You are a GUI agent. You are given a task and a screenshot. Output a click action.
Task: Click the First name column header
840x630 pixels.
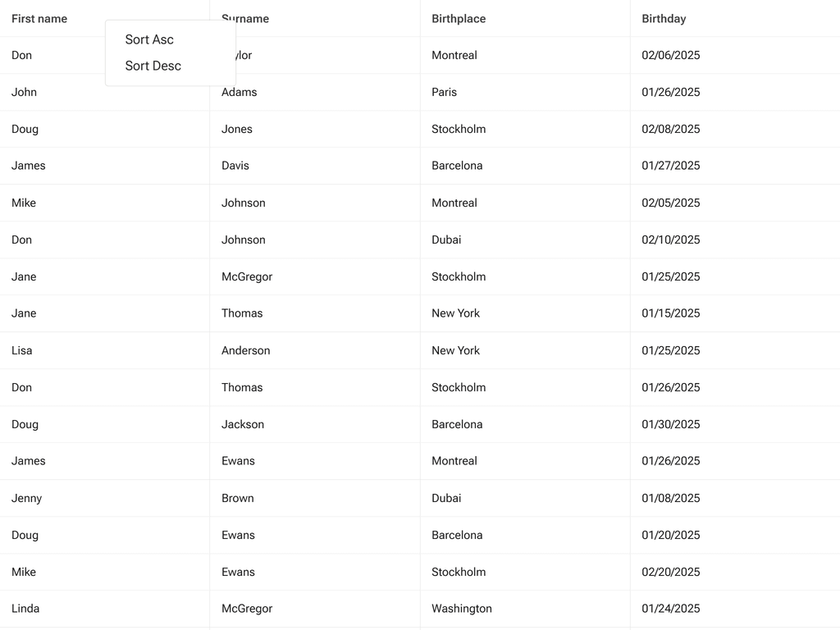point(39,19)
